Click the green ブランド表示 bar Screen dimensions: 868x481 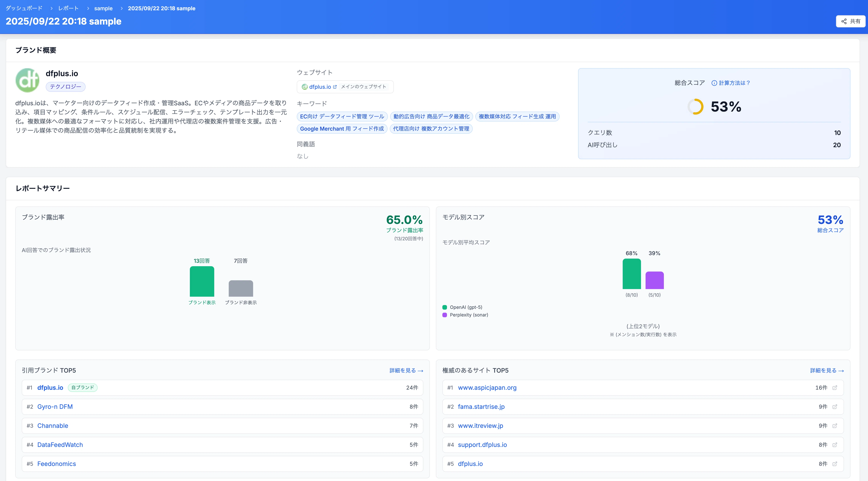[x=202, y=281]
